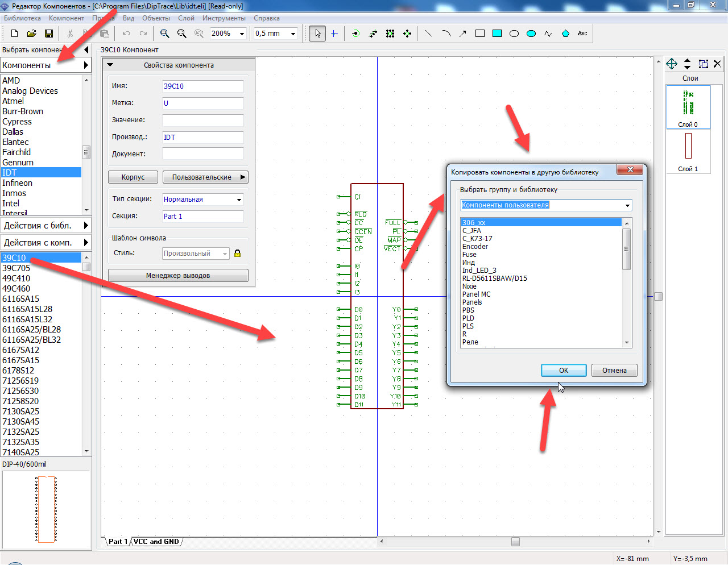
Task: Open library file with folder icon
Action: (32, 34)
